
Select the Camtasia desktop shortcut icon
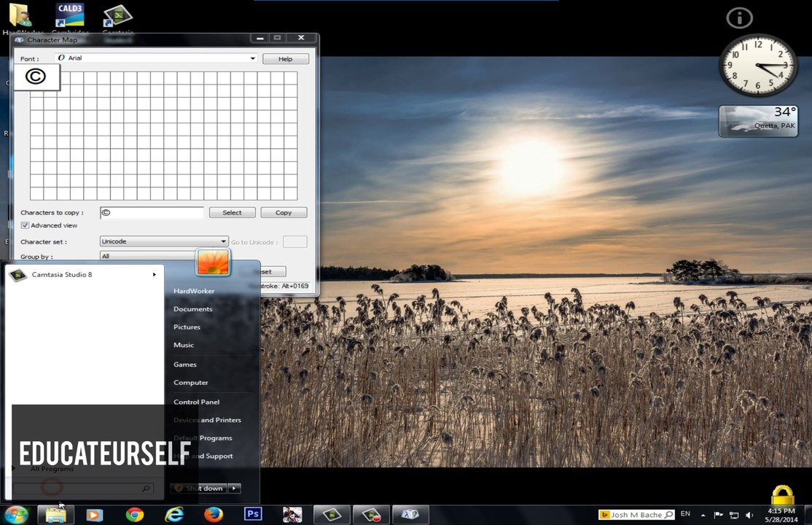[117, 15]
